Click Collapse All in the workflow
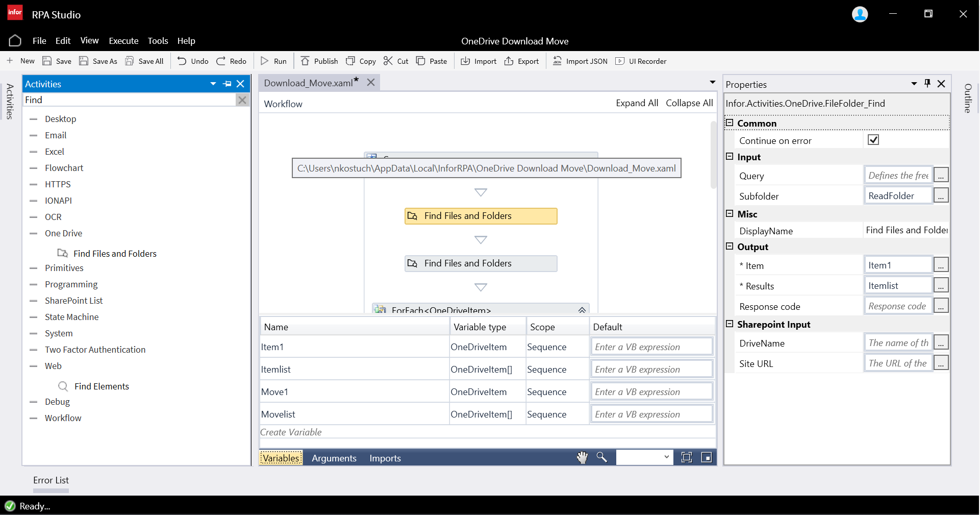Screen dimensions: 980x515 (689, 103)
